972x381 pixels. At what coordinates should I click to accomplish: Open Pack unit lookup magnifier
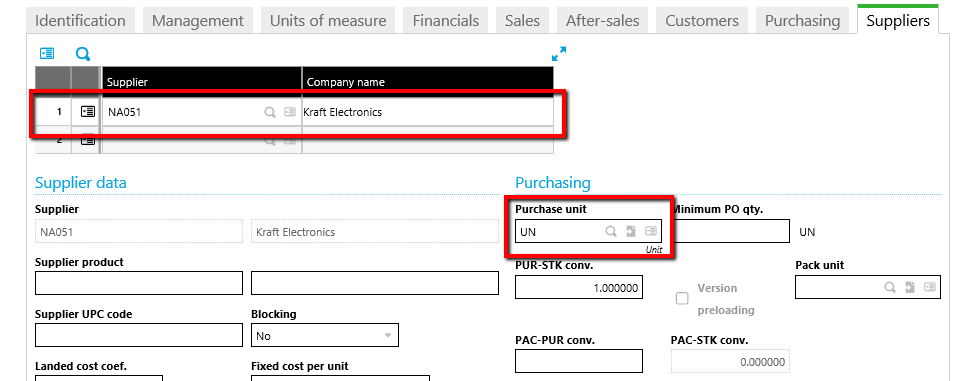(x=890, y=287)
